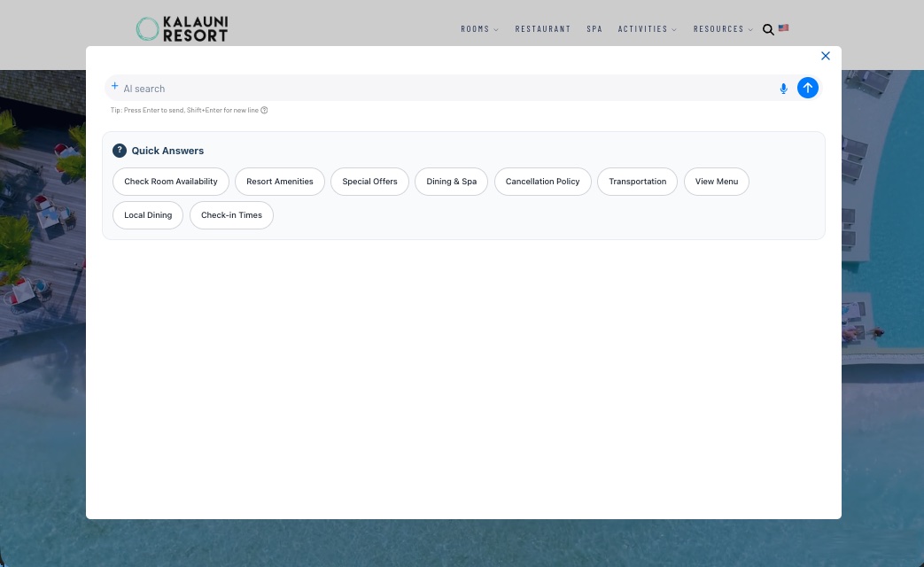The width and height of the screenshot is (924, 567).
Task: Click the search magnifier icon in header
Action: 768,29
